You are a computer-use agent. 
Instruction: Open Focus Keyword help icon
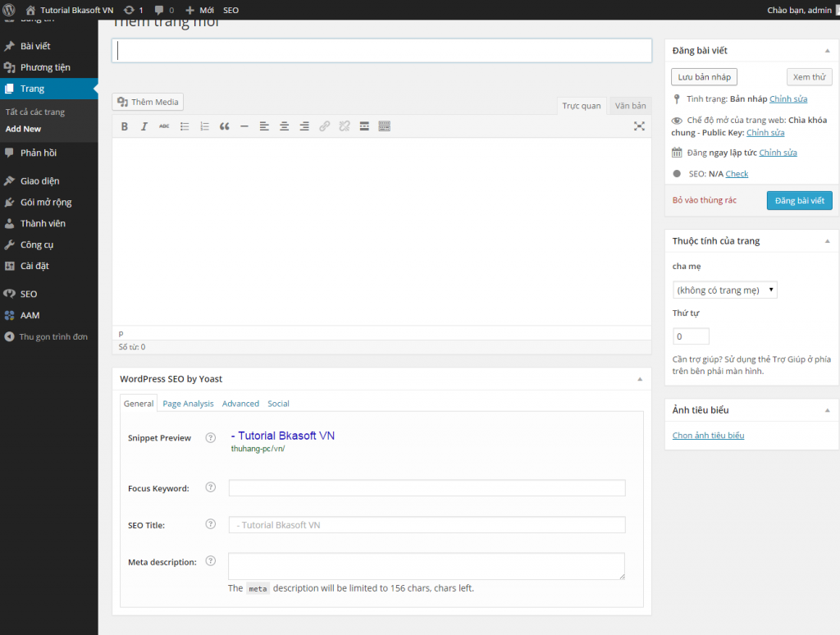tap(211, 487)
